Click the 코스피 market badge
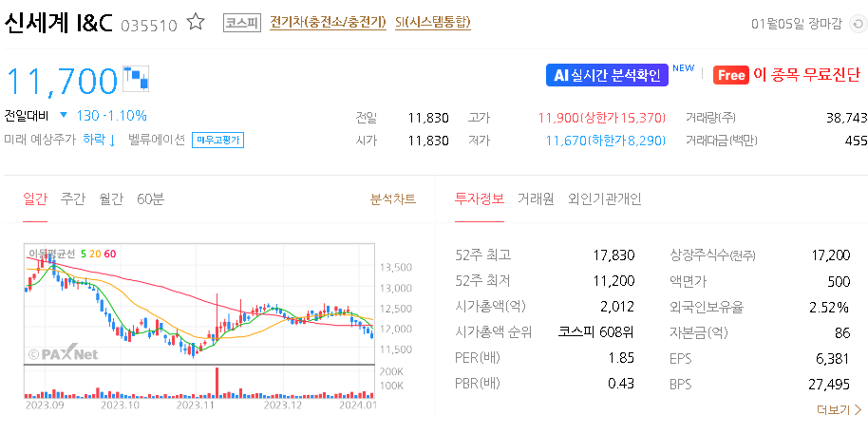Screen dimensions: 868x434 242,23
